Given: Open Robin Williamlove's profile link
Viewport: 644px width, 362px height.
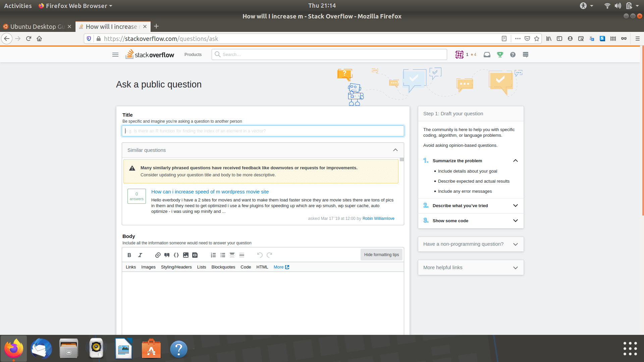Looking at the screenshot, I should pos(378,218).
